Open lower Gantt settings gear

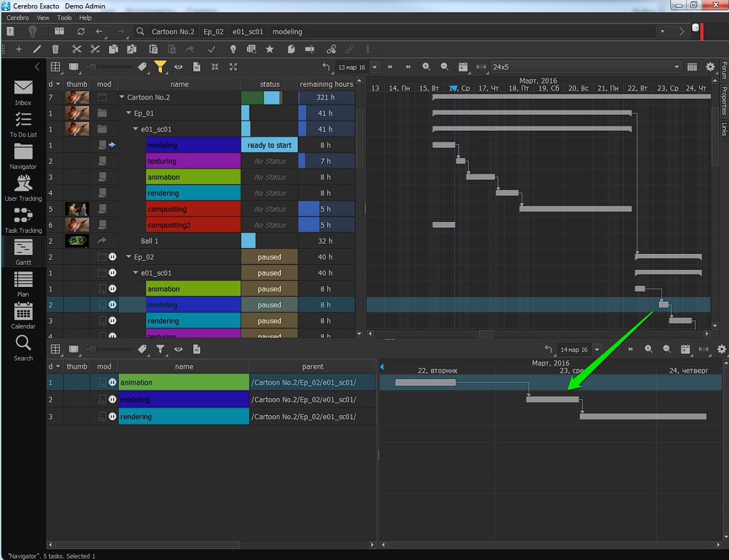(x=721, y=350)
